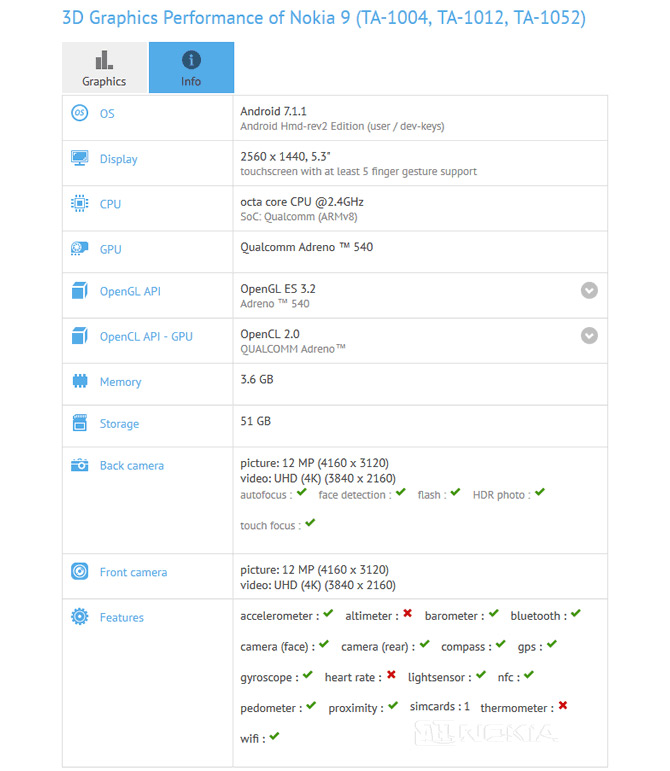Open the Display label link
This screenshot has width=670, height=771.
[x=118, y=159]
